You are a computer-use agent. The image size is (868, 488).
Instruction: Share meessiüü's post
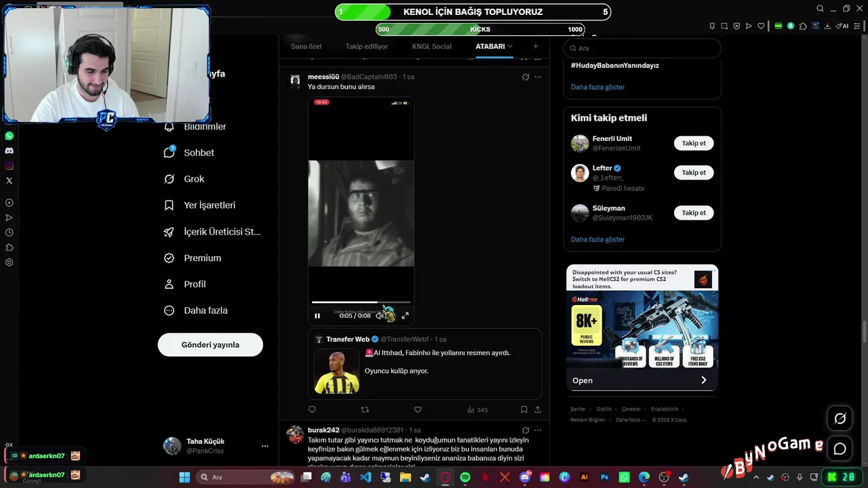click(x=538, y=409)
